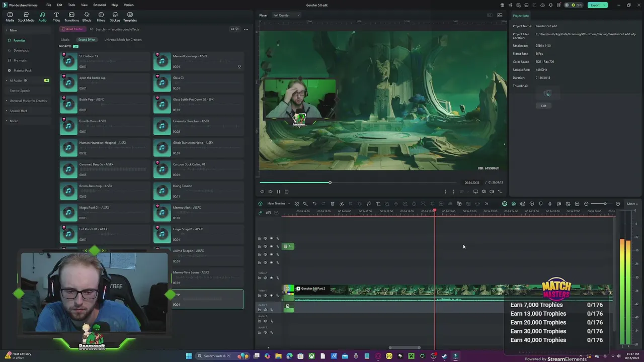Collapse the Mine section

point(7,30)
